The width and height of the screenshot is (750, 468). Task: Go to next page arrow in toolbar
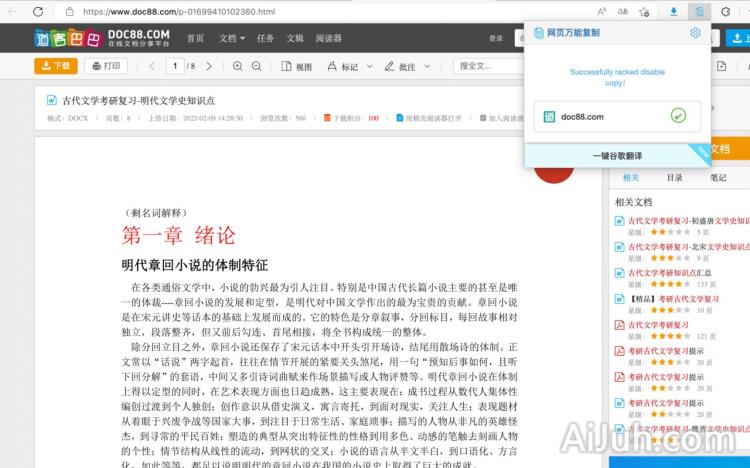point(209,66)
